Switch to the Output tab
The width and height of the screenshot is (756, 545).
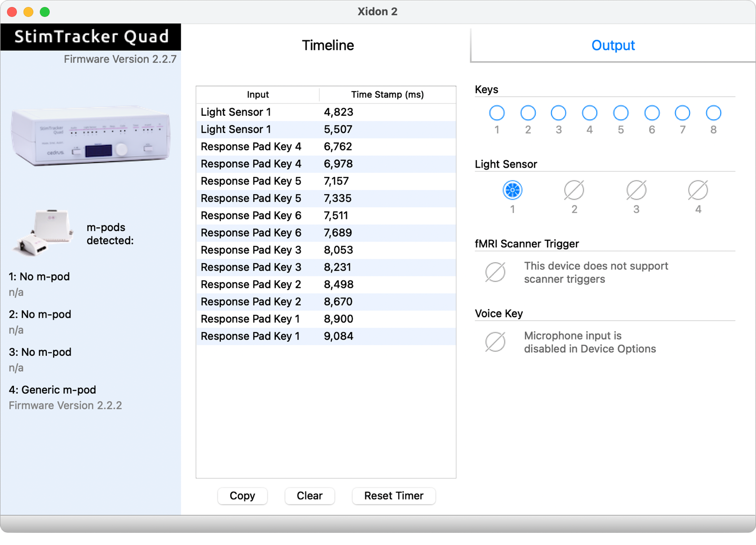[613, 45]
